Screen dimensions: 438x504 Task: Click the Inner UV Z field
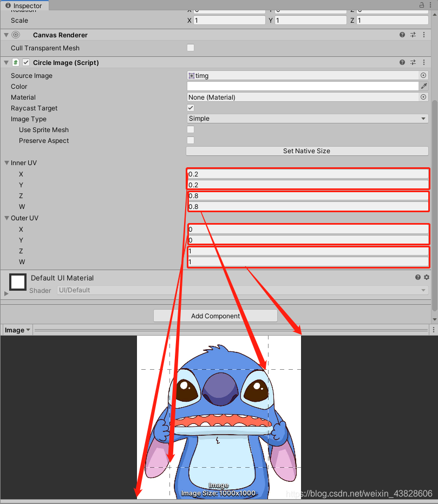coord(308,196)
